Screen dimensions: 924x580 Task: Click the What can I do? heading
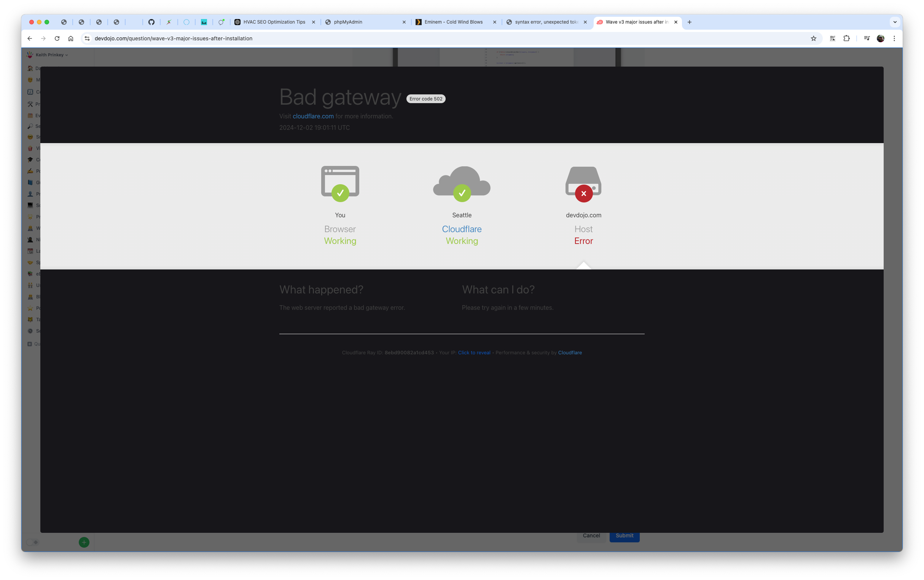[498, 290]
